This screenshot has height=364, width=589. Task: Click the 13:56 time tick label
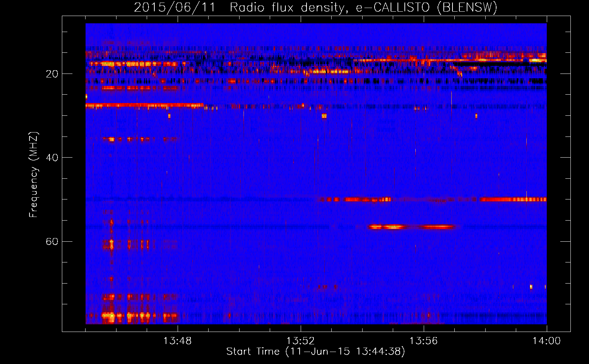(424, 341)
